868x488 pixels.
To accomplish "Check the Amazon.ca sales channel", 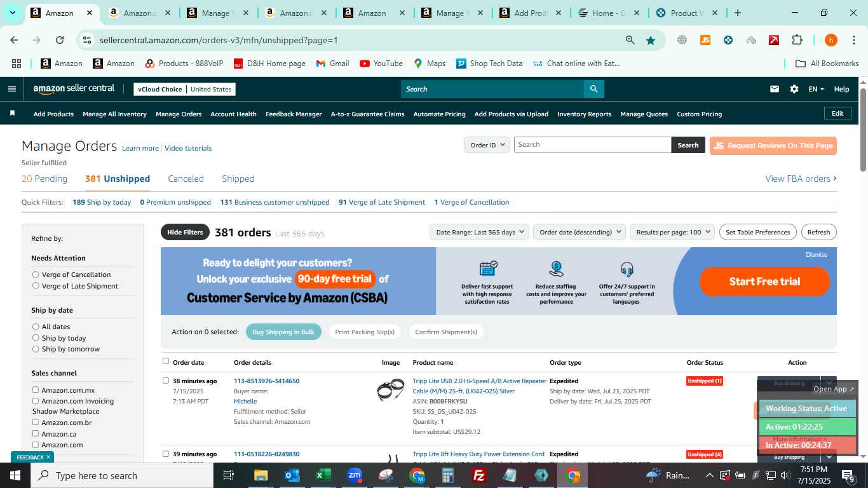I will 36,433.
